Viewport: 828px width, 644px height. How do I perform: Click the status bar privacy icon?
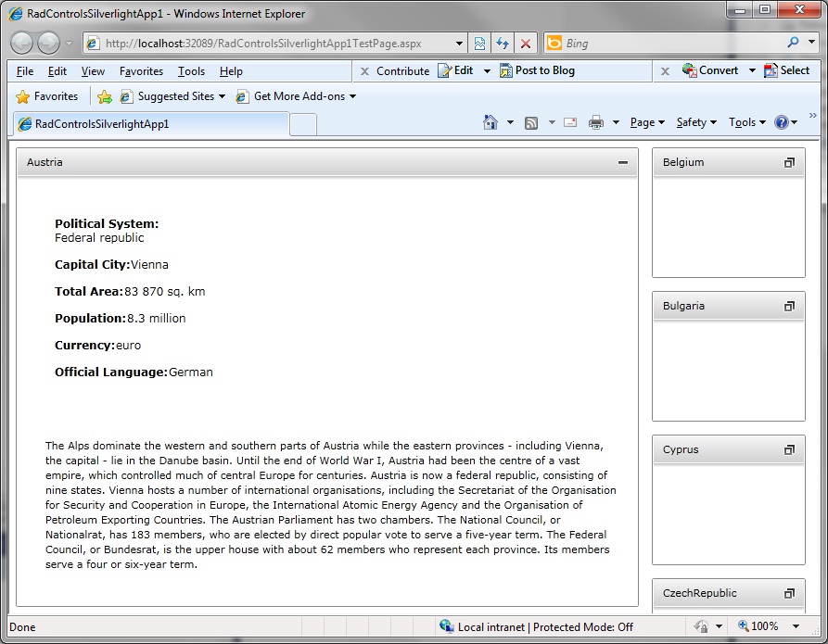(x=701, y=626)
